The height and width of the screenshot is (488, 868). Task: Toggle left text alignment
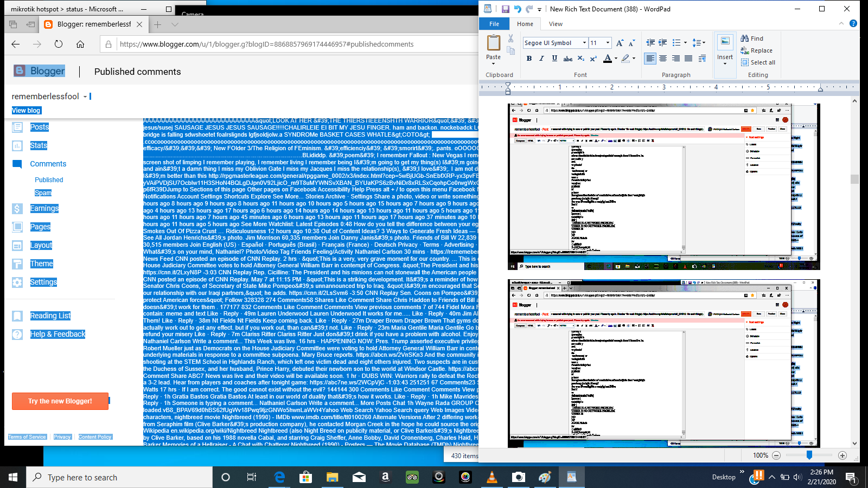click(x=650, y=59)
